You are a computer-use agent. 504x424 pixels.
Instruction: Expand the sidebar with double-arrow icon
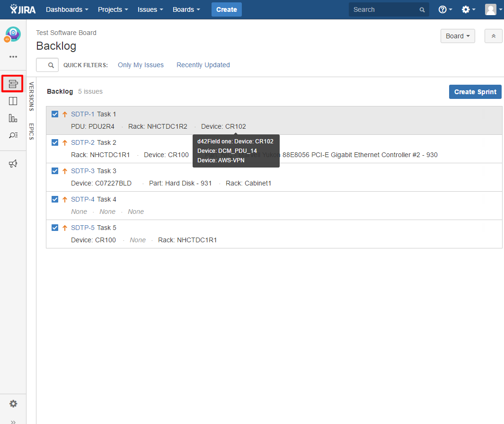pos(13,421)
